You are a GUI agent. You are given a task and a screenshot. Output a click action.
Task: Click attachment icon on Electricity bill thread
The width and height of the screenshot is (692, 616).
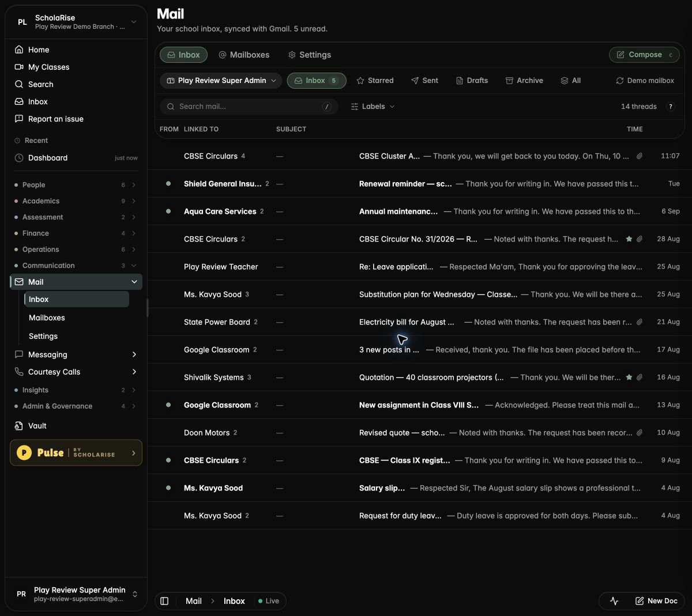(x=640, y=322)
